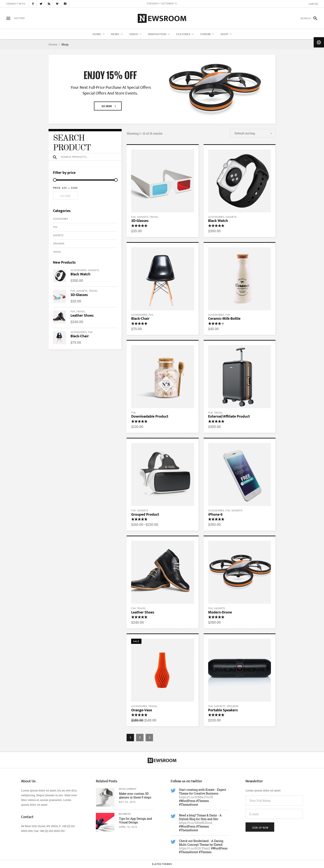Click the RSS feed icon
This screenshot has width=324, height=868.
point(49,4)
